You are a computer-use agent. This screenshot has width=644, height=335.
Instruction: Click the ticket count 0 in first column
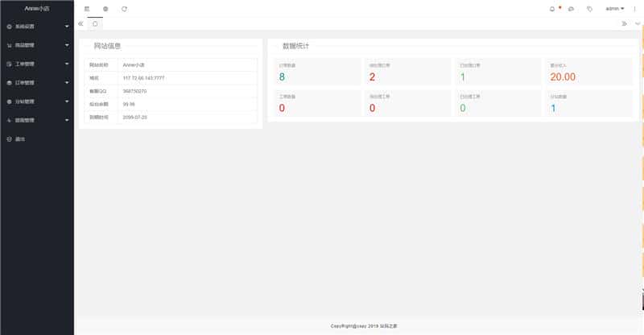(282, 108)
